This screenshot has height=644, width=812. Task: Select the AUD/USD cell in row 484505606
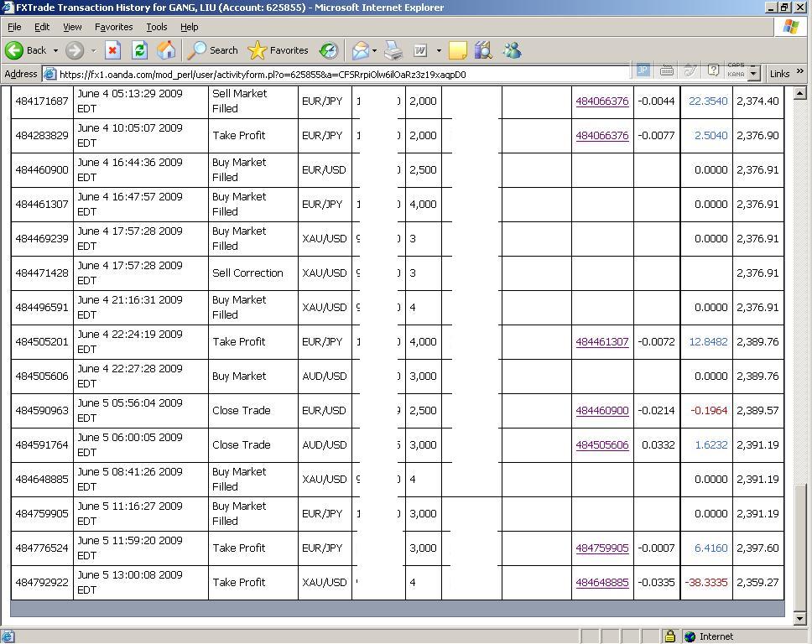coord(325,376)
